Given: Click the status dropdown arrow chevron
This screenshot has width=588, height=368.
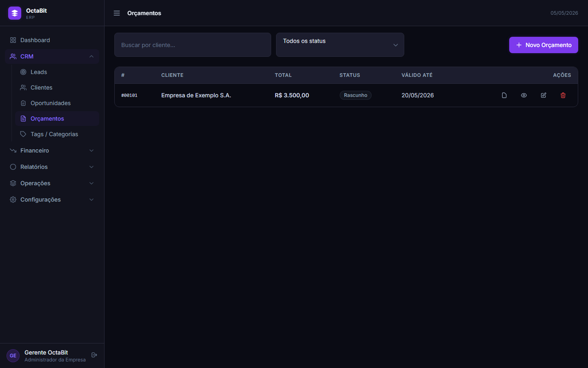Looking at the screenshot, I should (396, 45).
